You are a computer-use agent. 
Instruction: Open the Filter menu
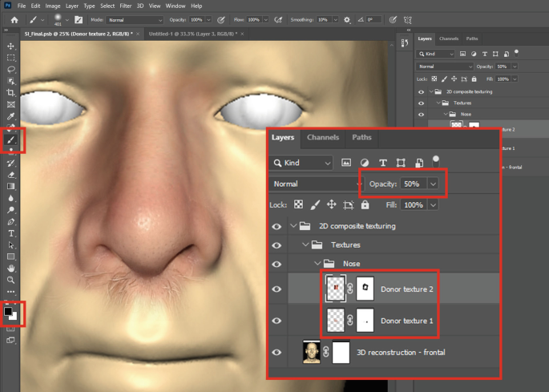[126, 6]
